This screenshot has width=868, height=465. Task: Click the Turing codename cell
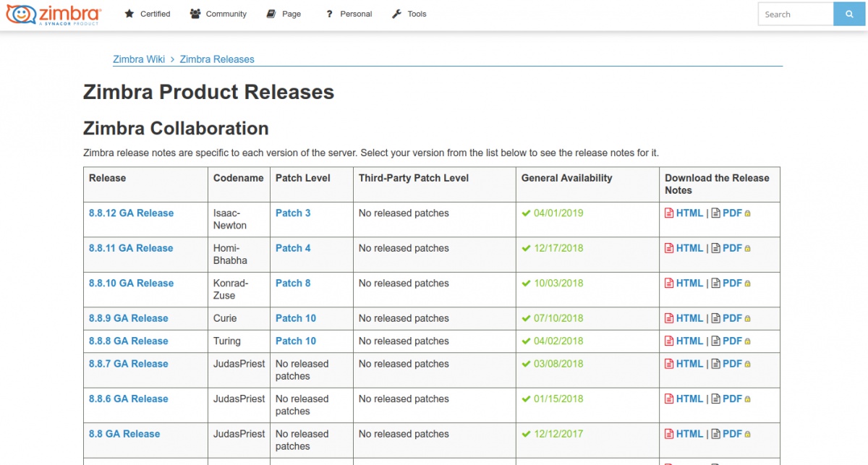[239, 341]
